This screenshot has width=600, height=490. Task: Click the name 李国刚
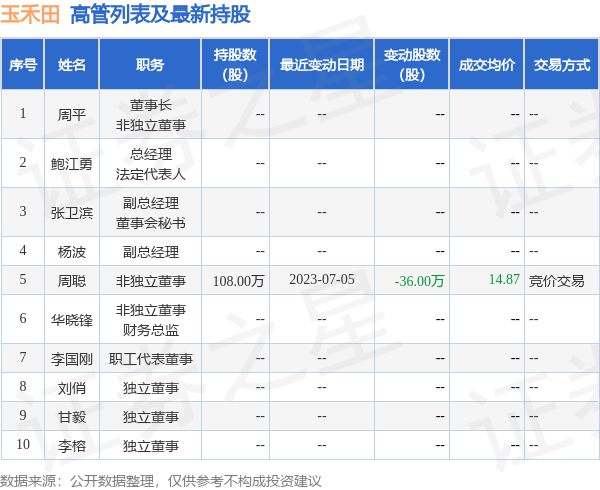tap(72, 359)
